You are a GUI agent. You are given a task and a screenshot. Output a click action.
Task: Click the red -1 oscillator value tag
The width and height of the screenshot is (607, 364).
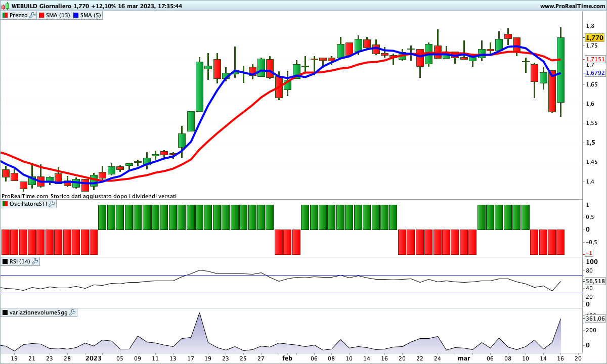[589, 252]
